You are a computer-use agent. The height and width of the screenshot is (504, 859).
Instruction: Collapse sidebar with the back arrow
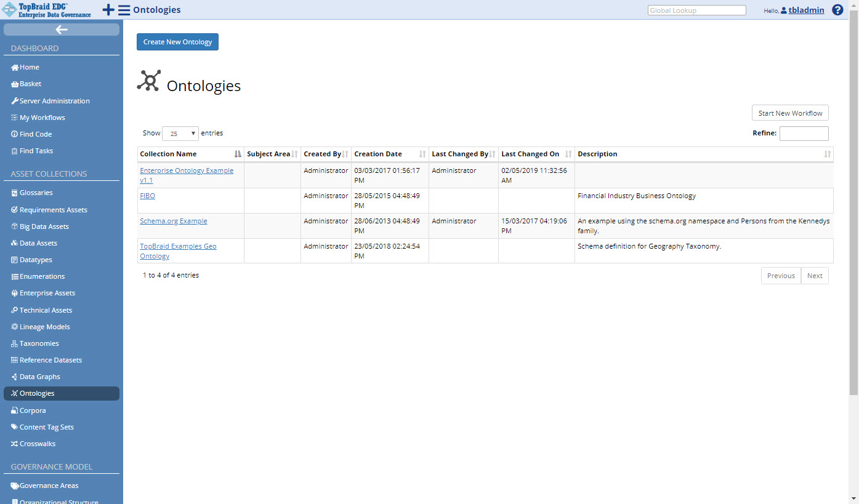[62, 30]
